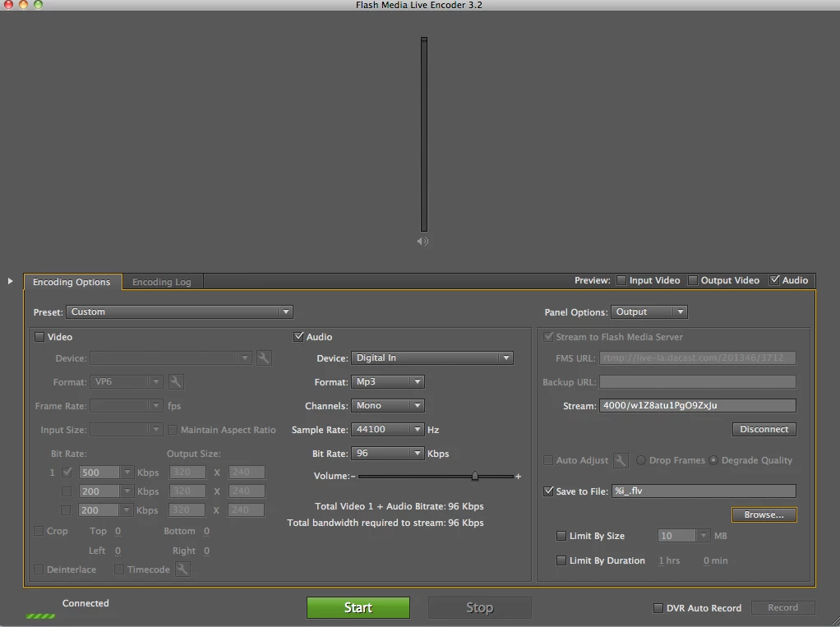Enable Output Video preview
Screen dimensions: 840x627
[x=693, y=280]
